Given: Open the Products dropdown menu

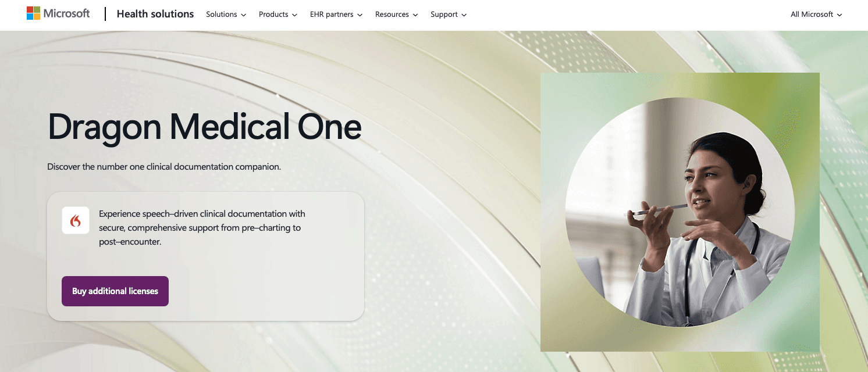Looking at the screenshot, I should (x=278, y=15).
